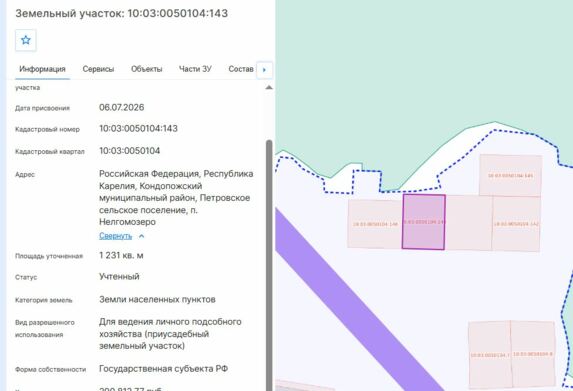
Task: Select the parcel ending in :145 on the map
Action: pos(511,175)
